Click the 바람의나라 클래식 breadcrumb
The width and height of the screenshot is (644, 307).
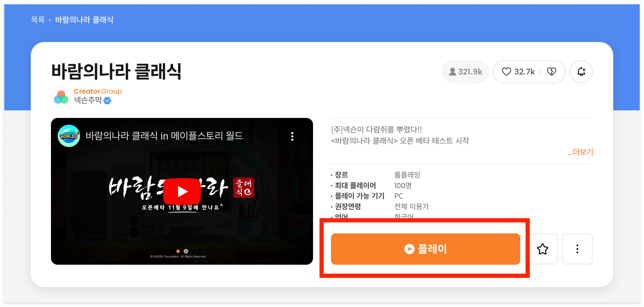pos(84,20)
